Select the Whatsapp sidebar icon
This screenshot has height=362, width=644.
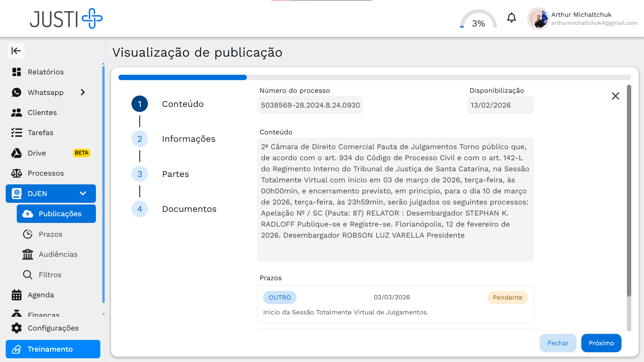[x=17, y=92]
